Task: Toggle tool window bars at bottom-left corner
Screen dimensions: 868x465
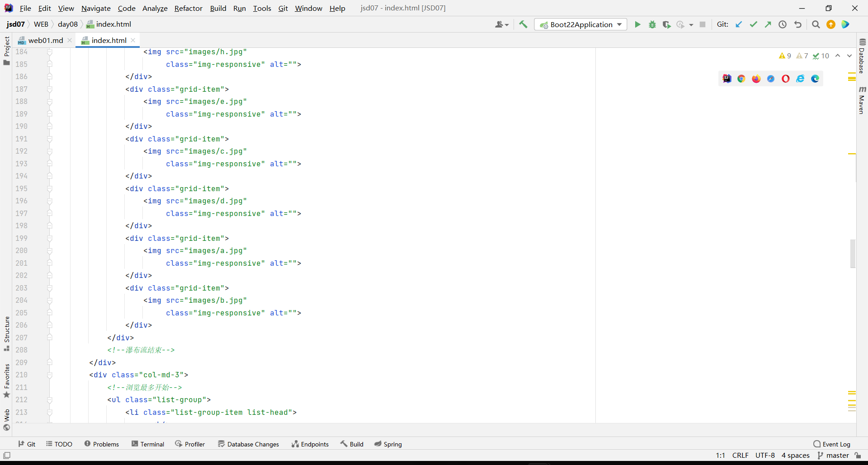Action: (x=7, y=455)
